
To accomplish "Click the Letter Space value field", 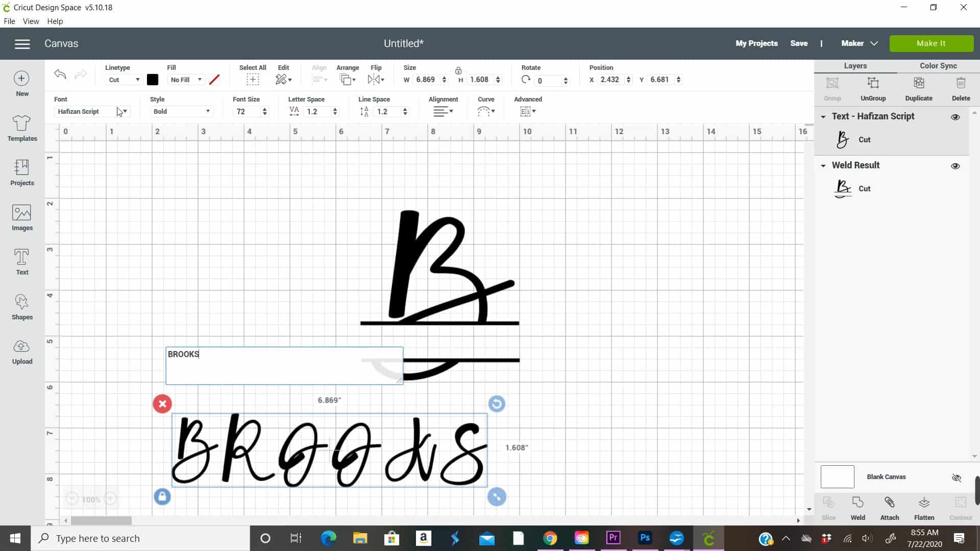I will click(x=317, y=111).
